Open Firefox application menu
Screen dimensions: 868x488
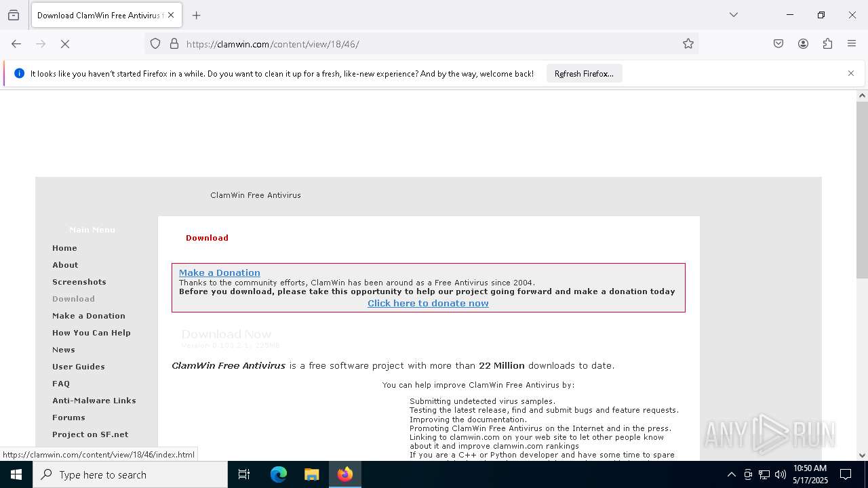[852, 44]
